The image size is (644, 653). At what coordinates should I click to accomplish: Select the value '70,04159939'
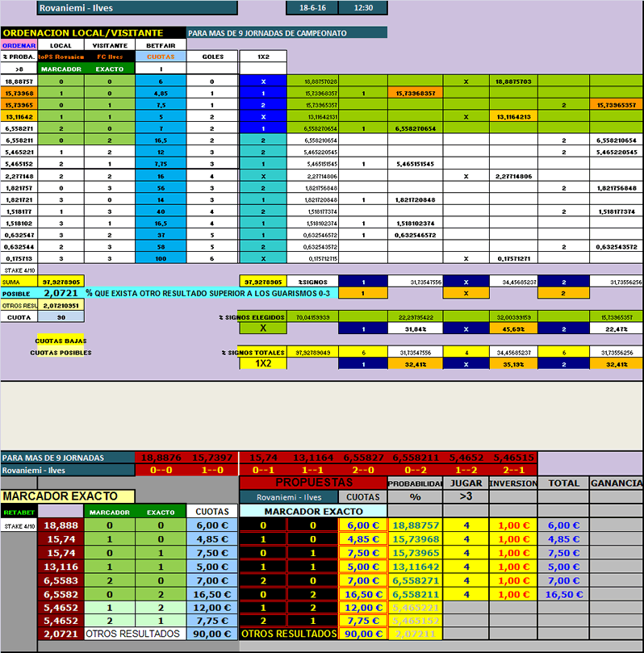coord(312,317)
